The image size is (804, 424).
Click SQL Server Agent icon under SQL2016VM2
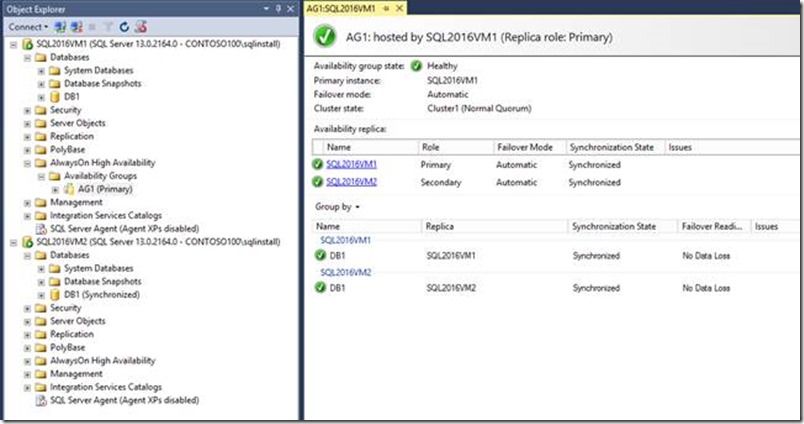coord(41,400)
